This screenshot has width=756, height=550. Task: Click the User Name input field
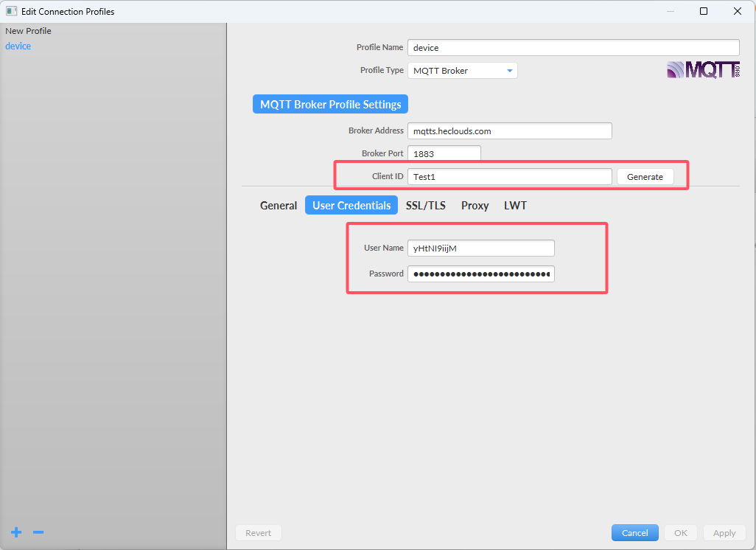480,248
